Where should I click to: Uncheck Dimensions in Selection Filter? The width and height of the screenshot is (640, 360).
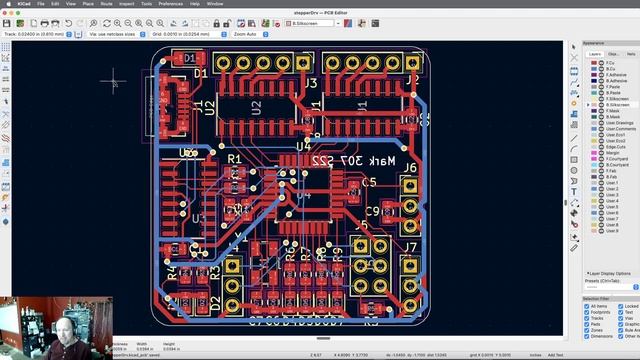point(587,336)
